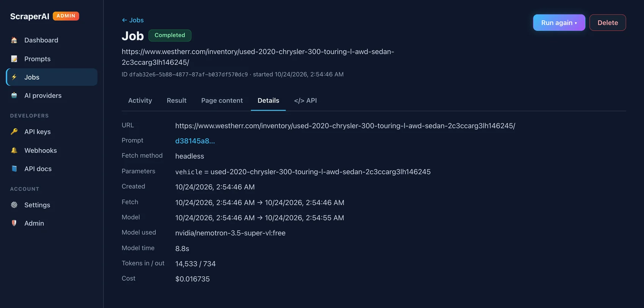The width and height of the screenshot is (644, 308).
Task: Click the job URL in the heading
Action: 258,57
